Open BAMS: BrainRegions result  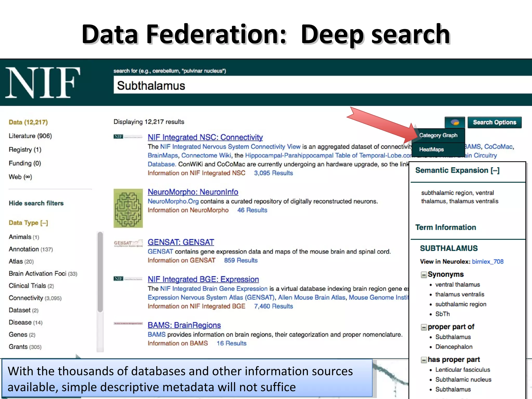coord(184,325)
